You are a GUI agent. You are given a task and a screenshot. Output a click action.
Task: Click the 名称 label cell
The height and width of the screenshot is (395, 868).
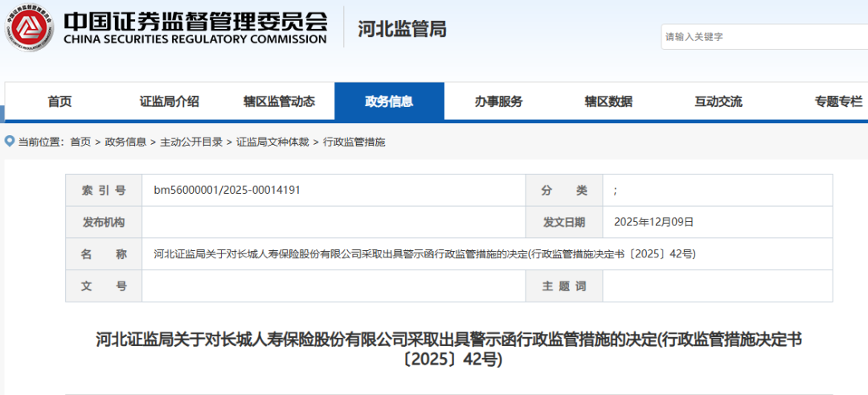click(x=104, y=254)
